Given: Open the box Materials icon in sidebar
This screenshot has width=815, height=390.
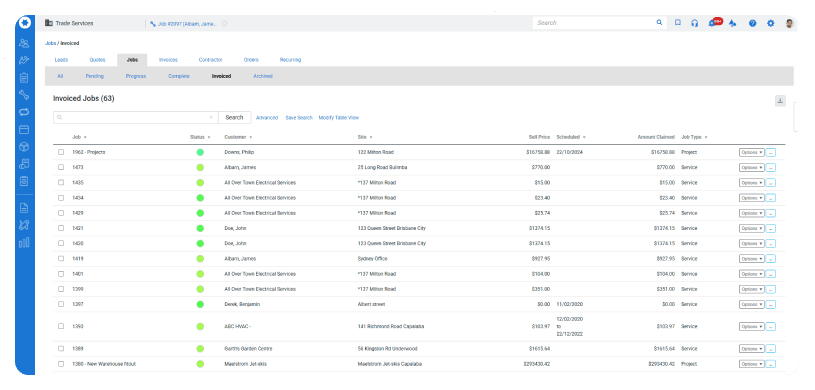Looking at the screenshot, I should pos(24,147).
